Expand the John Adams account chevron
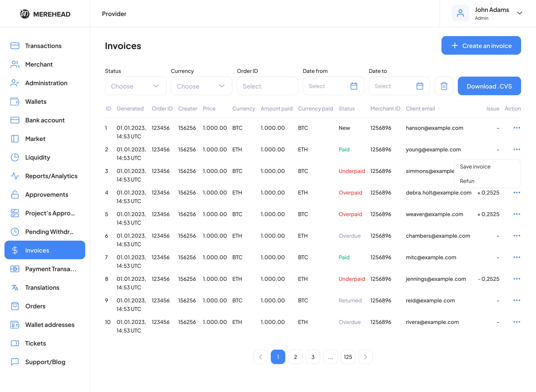Screen dimensions: 536x392 click(x=519, y=13)
